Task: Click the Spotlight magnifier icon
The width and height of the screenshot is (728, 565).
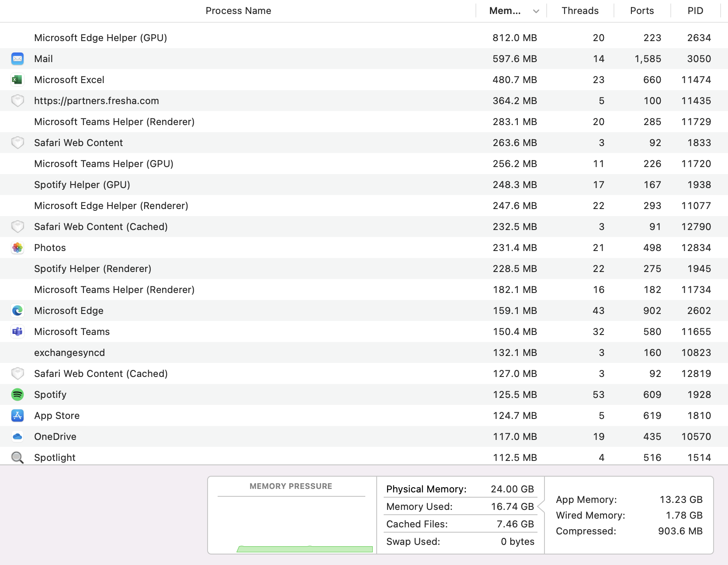Action: click(x=17, y=457)
